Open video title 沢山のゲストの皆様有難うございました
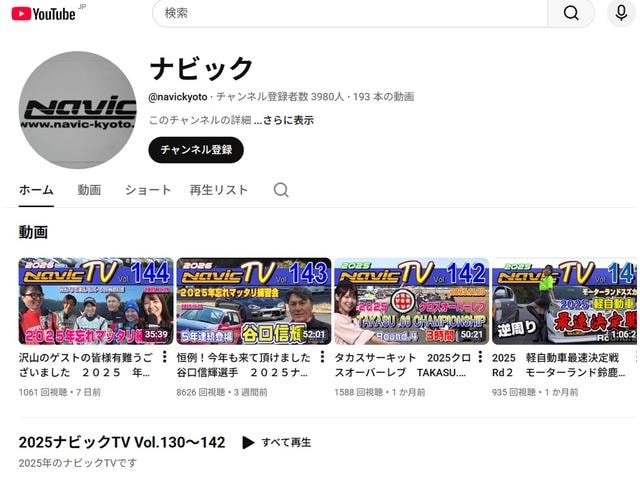Image resolution: width=640 pixels, height=480 pixels. 86,365
